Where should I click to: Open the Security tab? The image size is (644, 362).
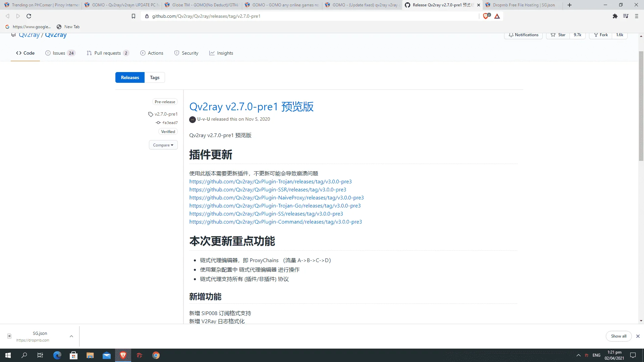[186, 53]
